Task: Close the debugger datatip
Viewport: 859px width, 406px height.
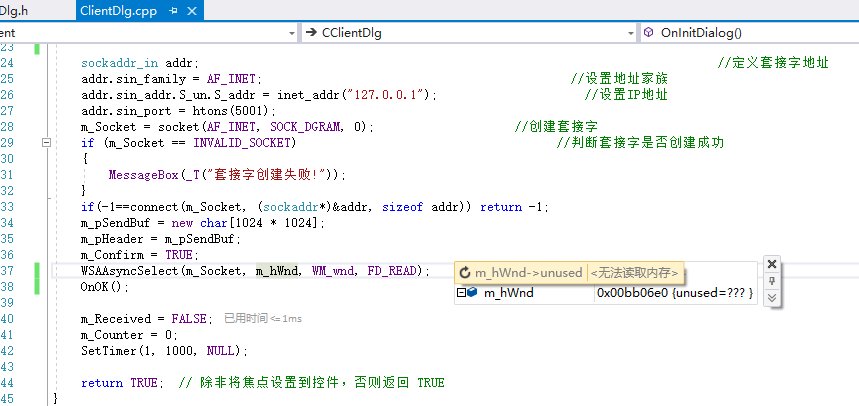Action: [772, 264]
